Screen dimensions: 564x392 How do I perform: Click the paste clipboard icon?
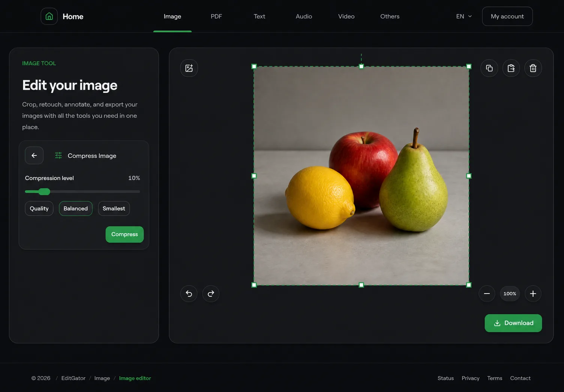[511, 68]
